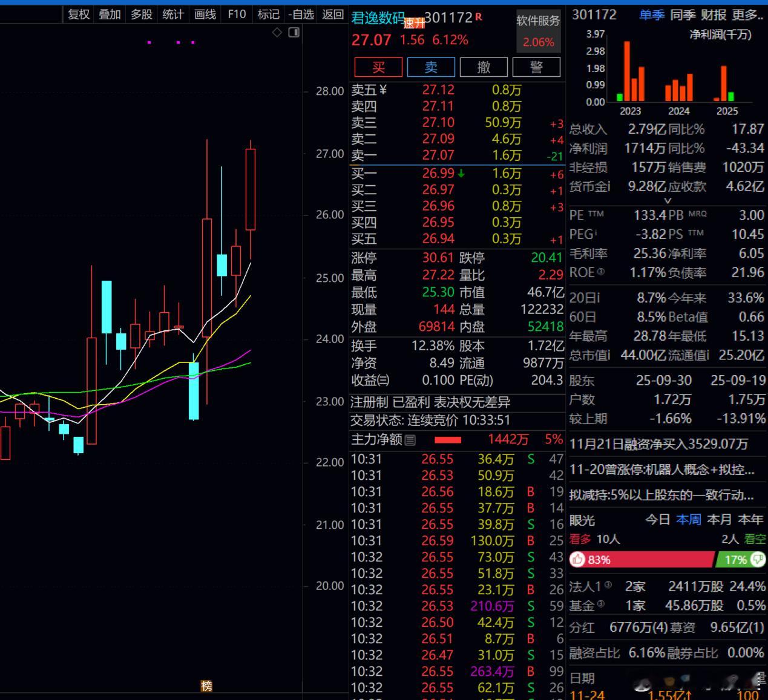Click the 卖一 price 27.07
768x700 pixels.
point(438,155)
